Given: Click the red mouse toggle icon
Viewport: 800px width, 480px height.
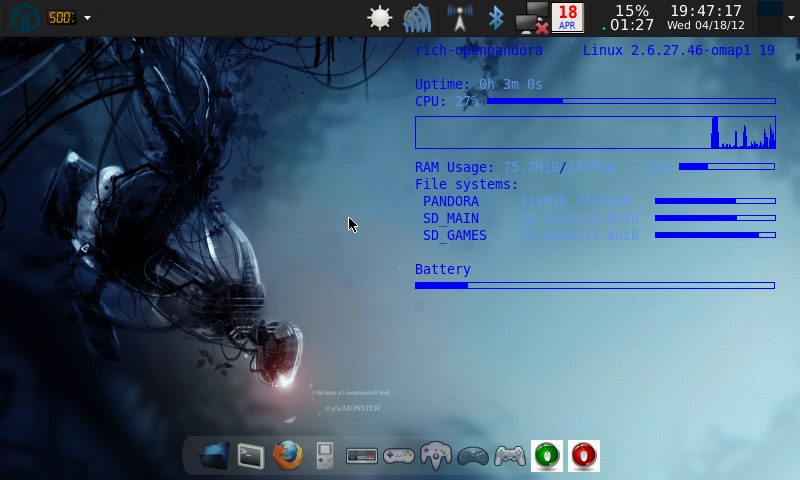Looking at the screenshot, I should 583,456.
